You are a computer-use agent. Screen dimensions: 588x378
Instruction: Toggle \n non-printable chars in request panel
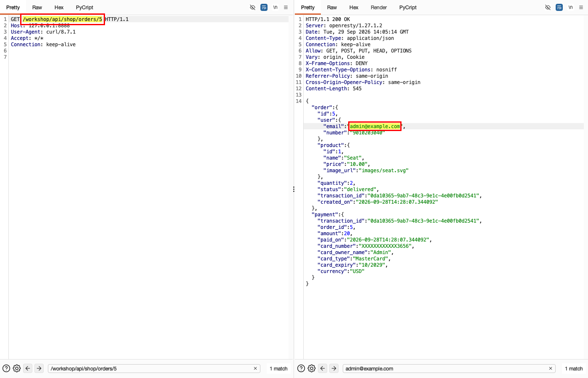[275, 7]
